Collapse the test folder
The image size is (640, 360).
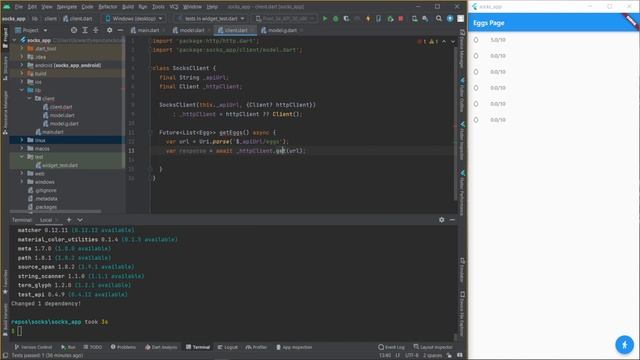click(22, 157)
